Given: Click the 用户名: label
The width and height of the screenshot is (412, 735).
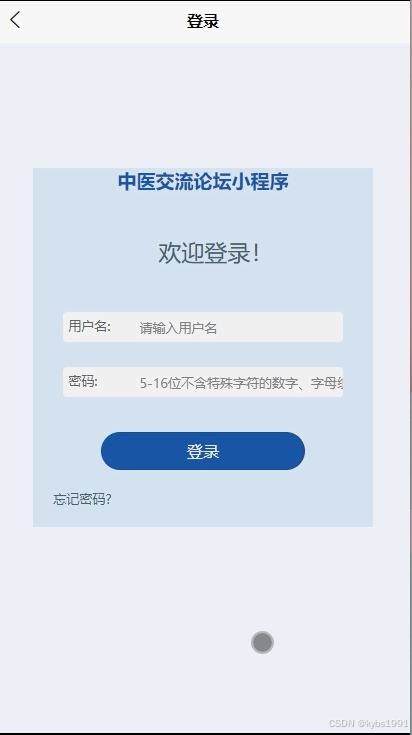Looking at the screenshot, I should 90,326.
